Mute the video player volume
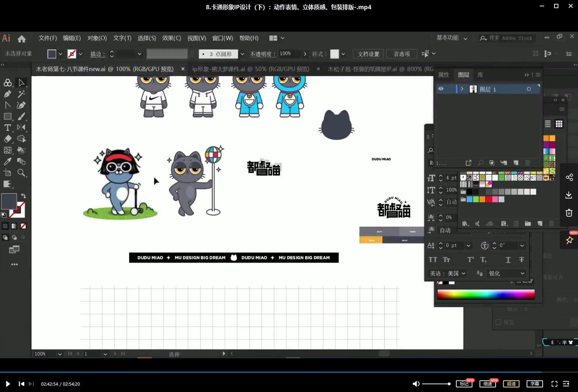The image size is (578, 392). (416, 384)
